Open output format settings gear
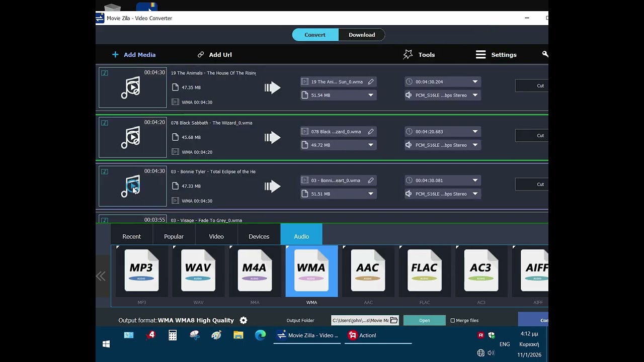644x362 pixels. coord(244,320)
